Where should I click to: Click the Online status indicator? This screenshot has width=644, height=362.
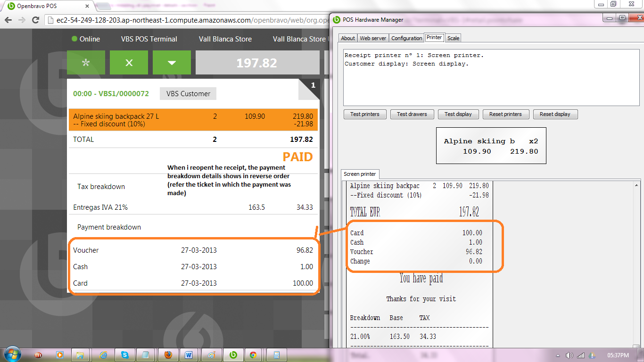tap(86, 39)
